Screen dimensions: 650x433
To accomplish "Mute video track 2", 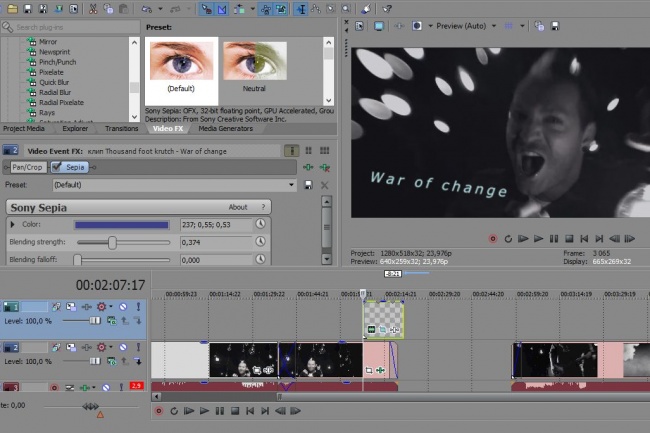I will click(x=123, y=347).
